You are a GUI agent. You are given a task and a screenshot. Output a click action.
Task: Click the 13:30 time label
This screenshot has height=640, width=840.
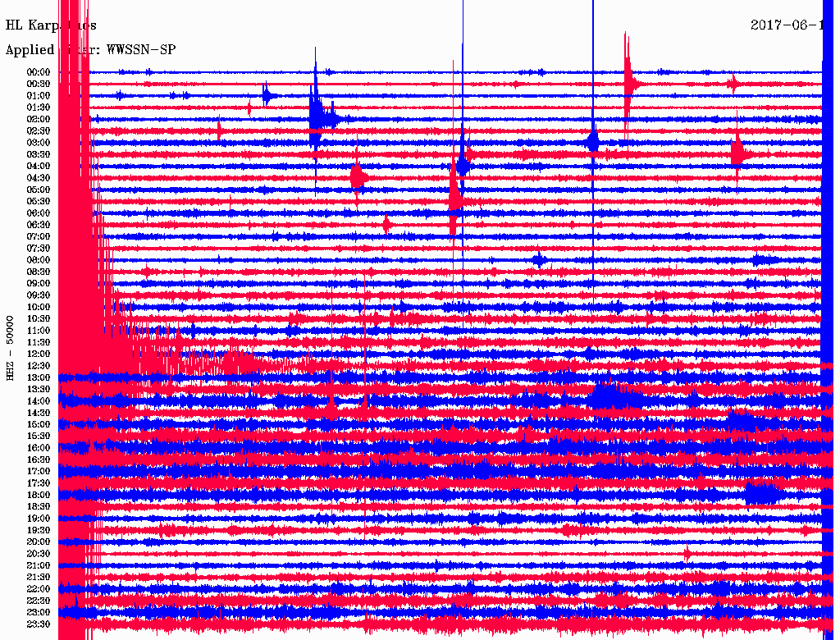point(39,389)
